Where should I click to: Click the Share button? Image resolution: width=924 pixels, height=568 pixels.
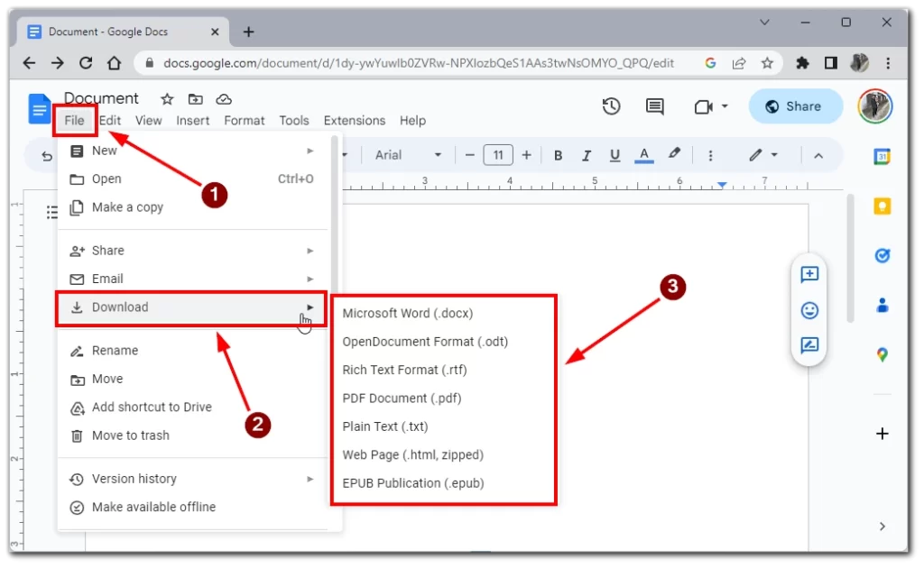795,106
